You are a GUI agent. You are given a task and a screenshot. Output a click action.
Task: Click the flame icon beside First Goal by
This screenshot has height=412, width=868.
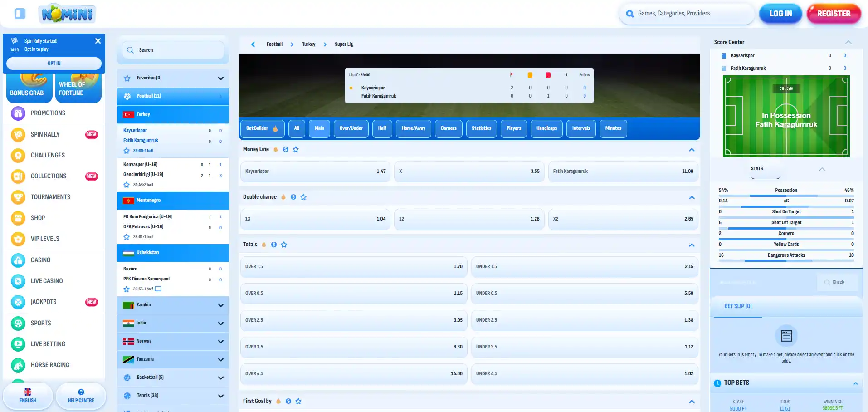click(x=278, y=401)
